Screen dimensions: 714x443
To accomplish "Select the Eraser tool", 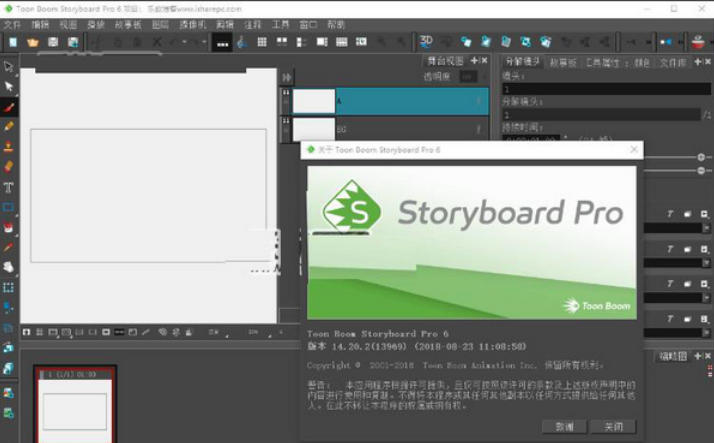I will click(x=9, y=167).
